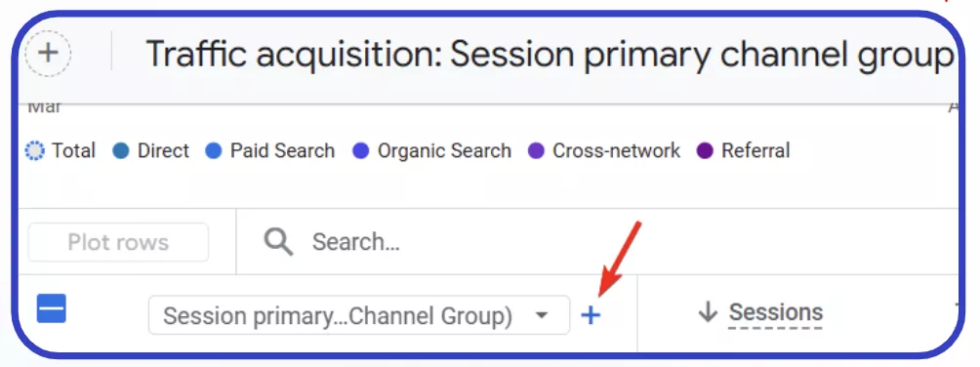Click the down arrow sort icon beside Sessions

[x=708, y=312]
